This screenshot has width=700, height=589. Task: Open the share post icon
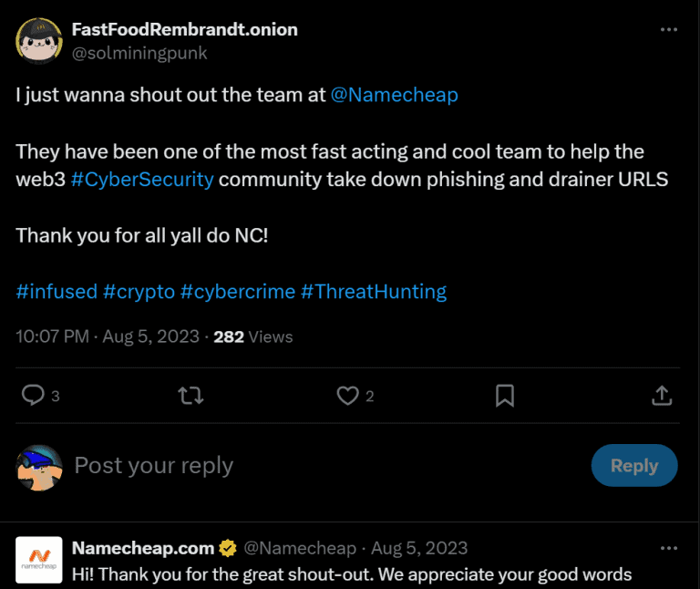663,395
